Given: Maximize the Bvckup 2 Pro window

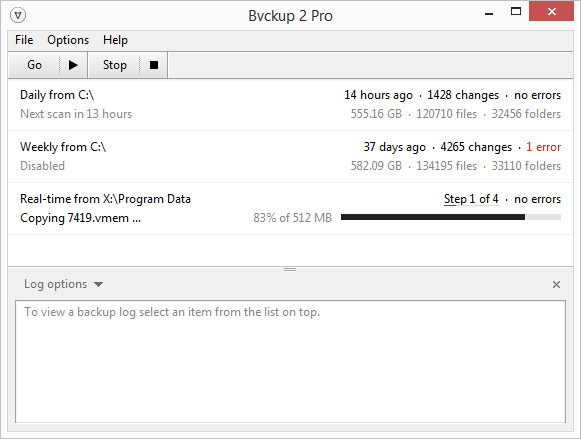Looking at the screenshot, I should pos(516,11).
